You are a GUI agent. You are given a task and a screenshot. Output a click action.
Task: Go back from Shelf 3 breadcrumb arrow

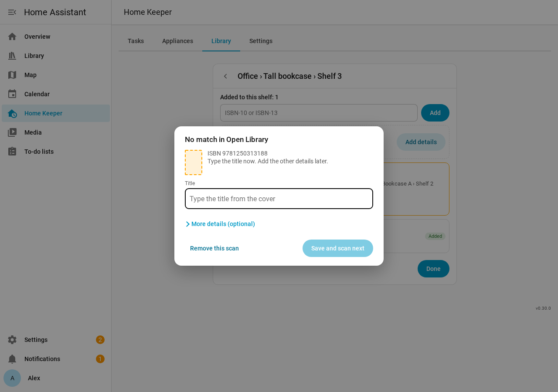[x=225, y=76]
